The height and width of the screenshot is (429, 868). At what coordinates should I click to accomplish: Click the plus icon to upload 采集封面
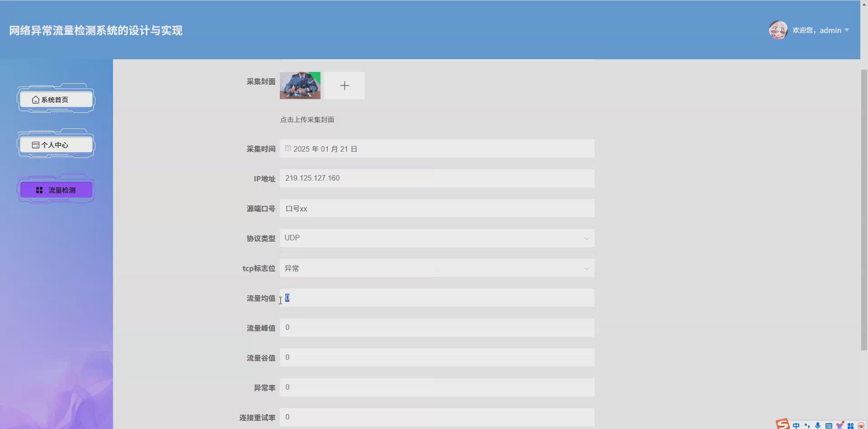[344, 85]
